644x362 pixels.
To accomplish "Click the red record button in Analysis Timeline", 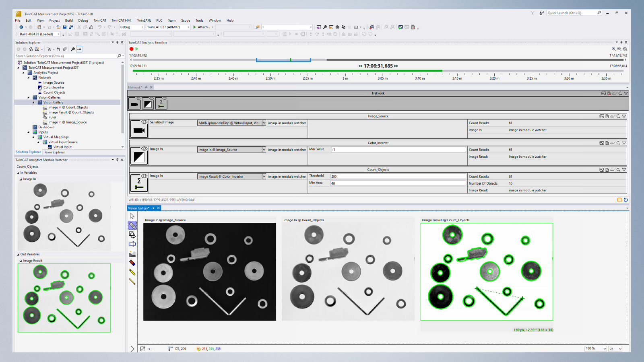I will tap(131, 49).
